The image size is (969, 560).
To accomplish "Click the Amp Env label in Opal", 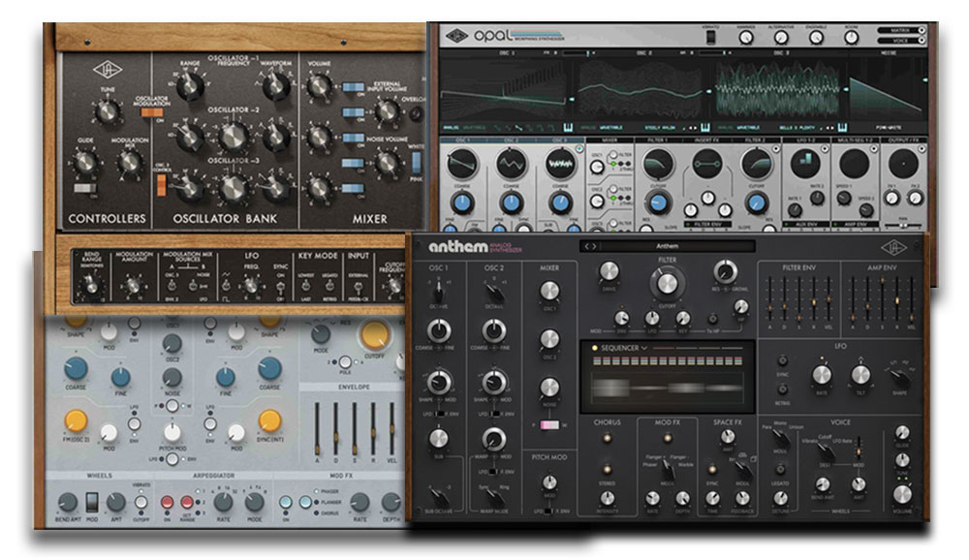I will point(855,224).
